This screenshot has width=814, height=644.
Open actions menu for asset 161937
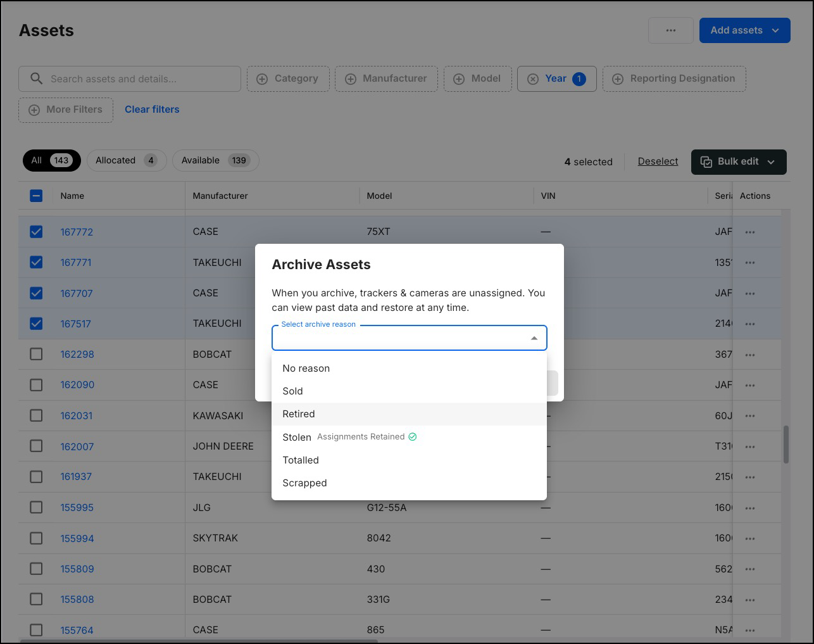pyautogui.click(x=750, y=477)
